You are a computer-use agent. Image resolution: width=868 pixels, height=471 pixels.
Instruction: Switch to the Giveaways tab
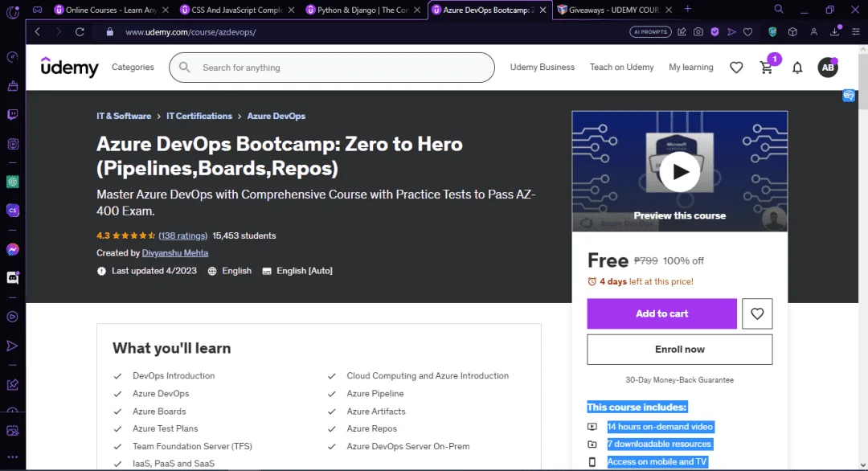[x=615, y=10]
